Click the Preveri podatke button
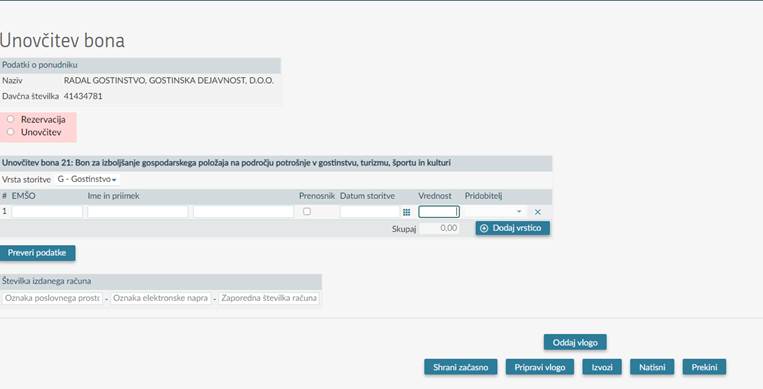The height and width of the screenshot is (389, 763). coord(37,253)
